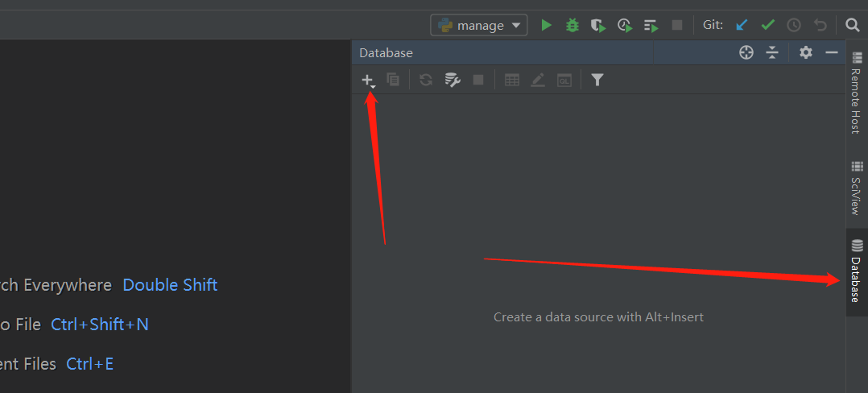The height and width of the screenshot is (393, 868).
Task: Debug manage with the bug icon
Action: point(572,25)
